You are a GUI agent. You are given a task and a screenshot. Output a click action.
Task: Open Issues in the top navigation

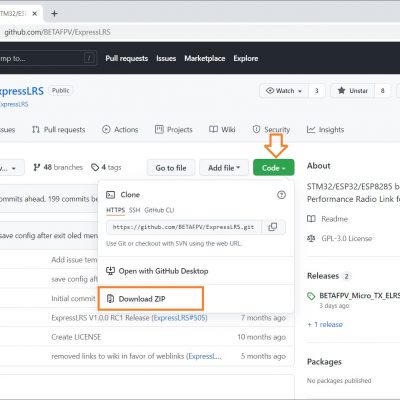(166, 58)
